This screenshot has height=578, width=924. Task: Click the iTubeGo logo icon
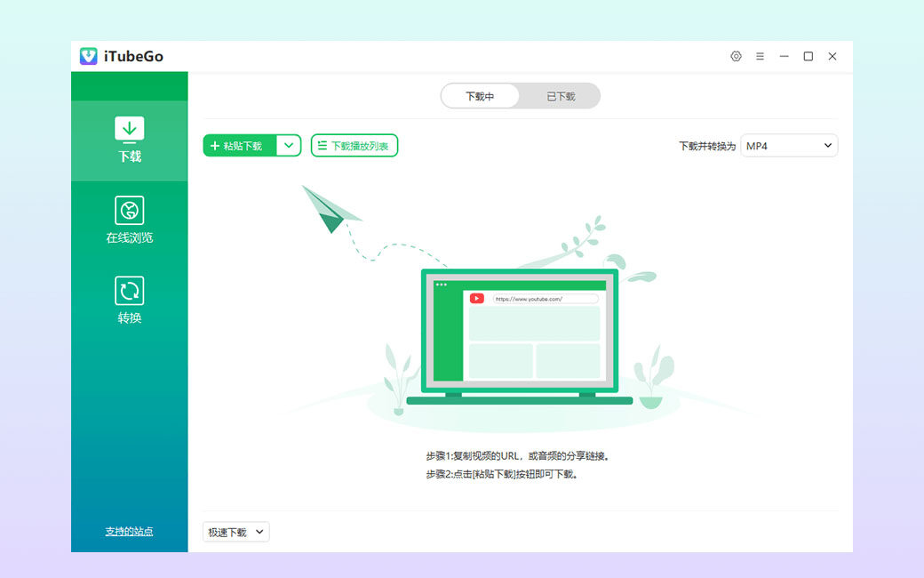click(88, 56)
